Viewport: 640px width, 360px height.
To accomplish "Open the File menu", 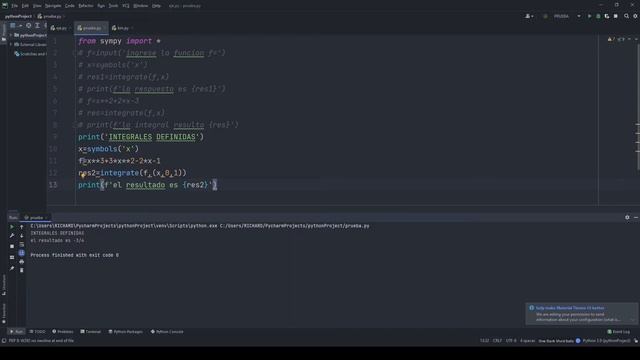I will [x=15, y=6].
